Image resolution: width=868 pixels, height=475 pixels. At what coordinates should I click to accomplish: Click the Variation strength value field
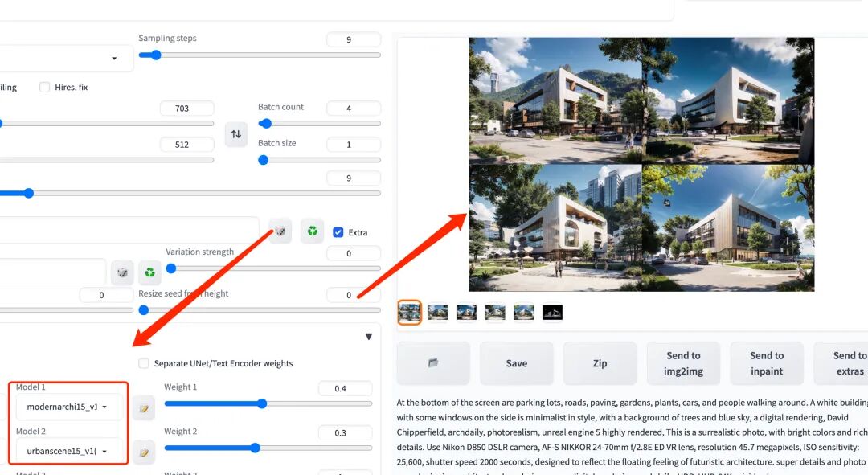tap(354, 253)
